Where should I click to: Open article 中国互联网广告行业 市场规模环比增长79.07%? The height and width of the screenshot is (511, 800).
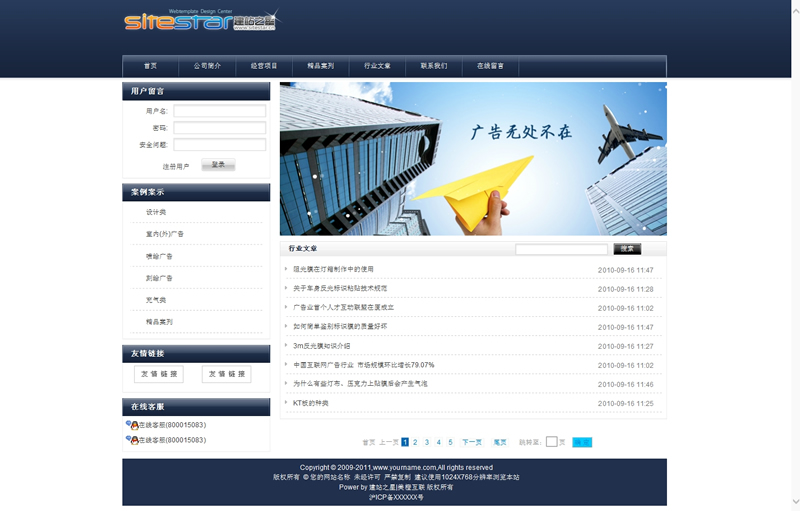364,365
